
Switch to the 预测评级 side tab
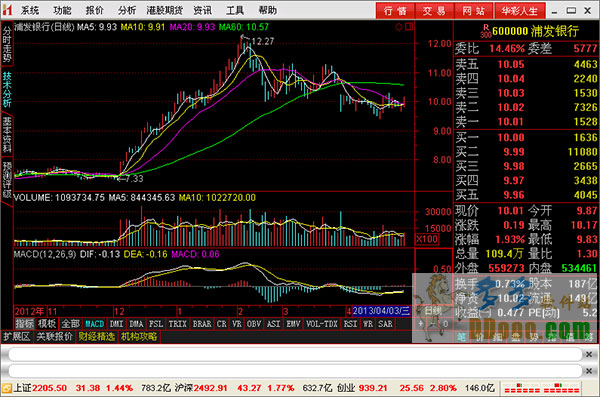point(7,180)
